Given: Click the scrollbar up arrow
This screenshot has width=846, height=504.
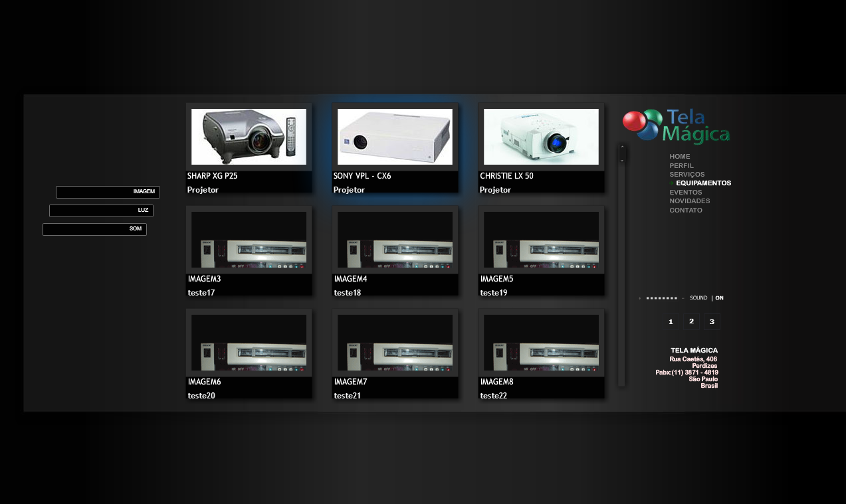Looking at the screenshot, I should tap(622, 147).
